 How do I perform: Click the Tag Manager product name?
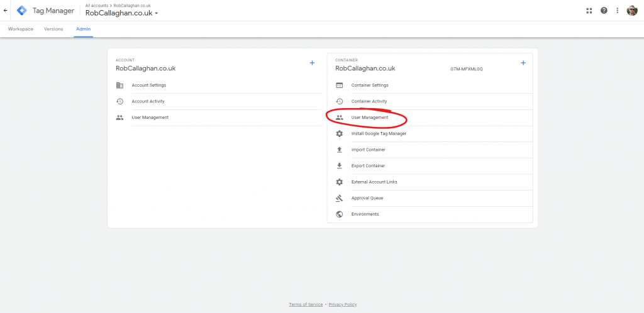(x=53, y=11)
